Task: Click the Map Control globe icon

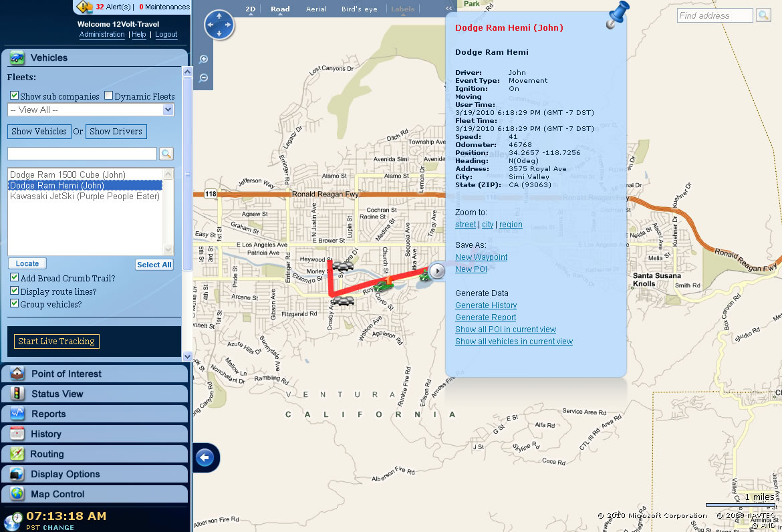Action: (17, 494)
